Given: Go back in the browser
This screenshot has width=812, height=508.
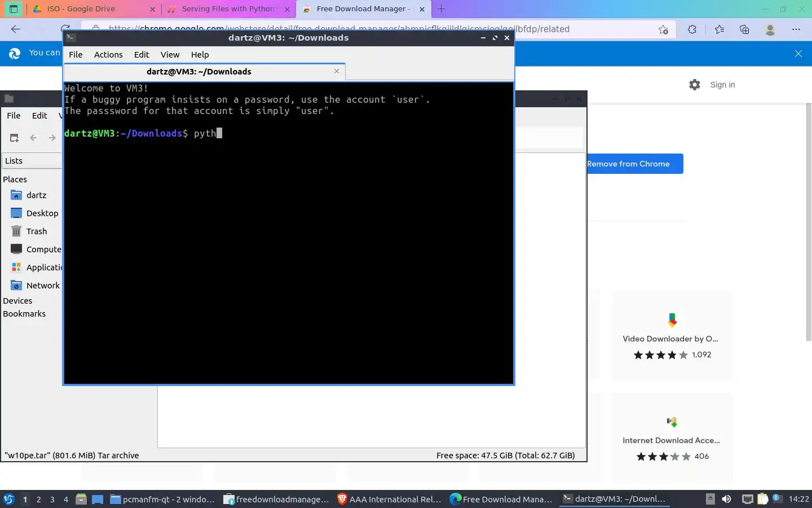Looking at the screenshot, I should point(16,29).
